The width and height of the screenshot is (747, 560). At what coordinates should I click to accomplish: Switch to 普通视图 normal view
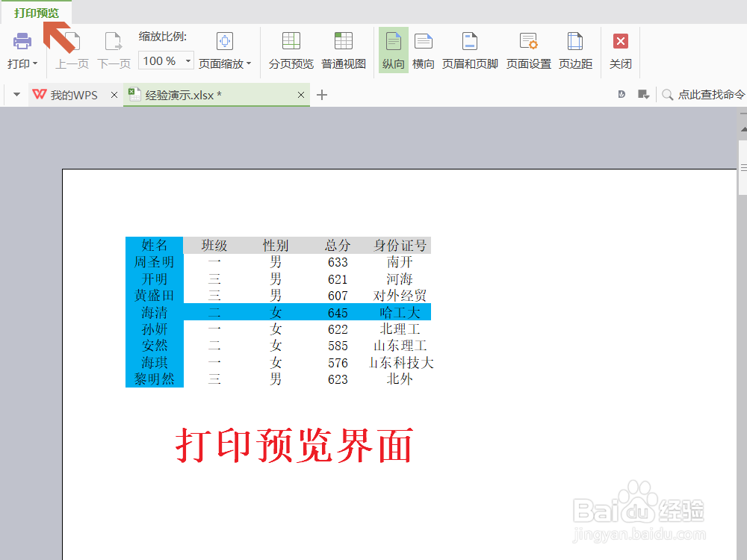click(343, 49)
